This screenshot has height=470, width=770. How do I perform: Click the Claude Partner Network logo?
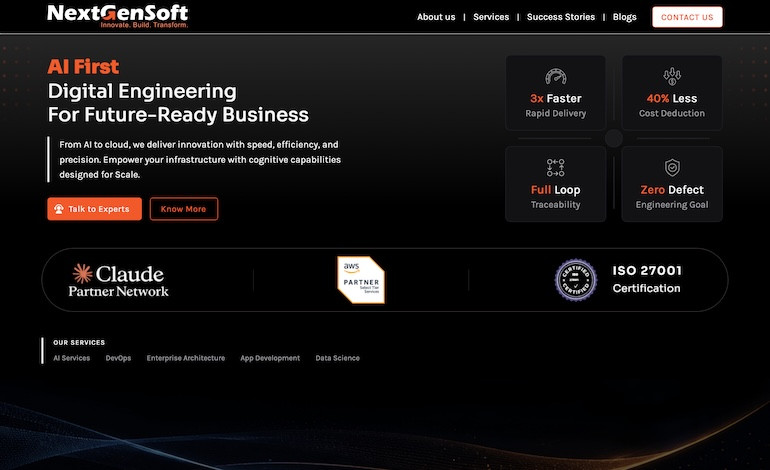[118, 280]
